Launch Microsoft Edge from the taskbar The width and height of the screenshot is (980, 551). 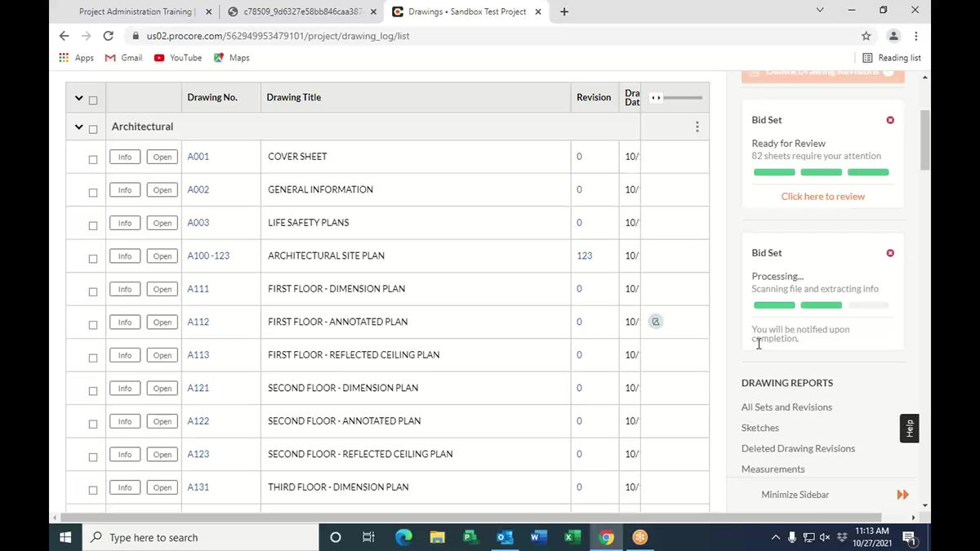(x=403, y=537)
